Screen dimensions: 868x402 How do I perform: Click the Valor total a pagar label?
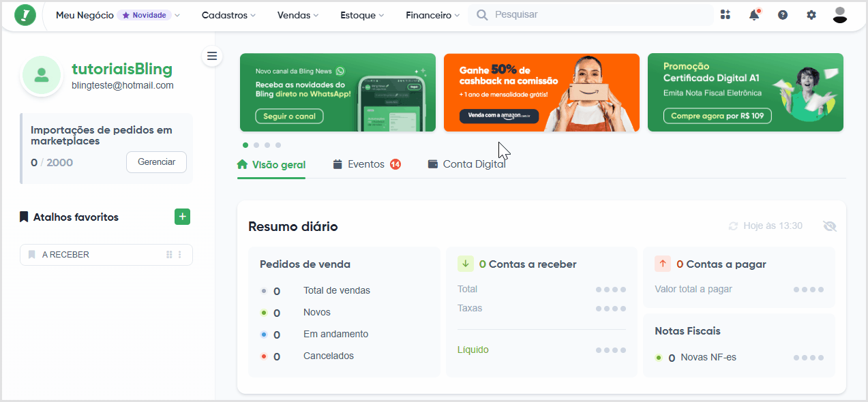click(693, 289)
